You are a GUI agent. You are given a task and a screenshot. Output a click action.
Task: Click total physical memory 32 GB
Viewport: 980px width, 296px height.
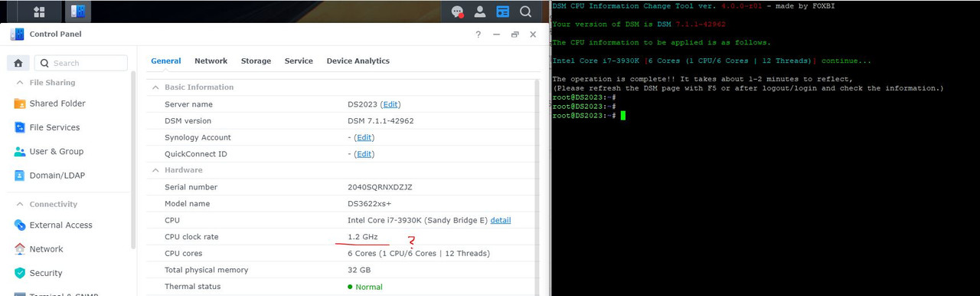359,270
